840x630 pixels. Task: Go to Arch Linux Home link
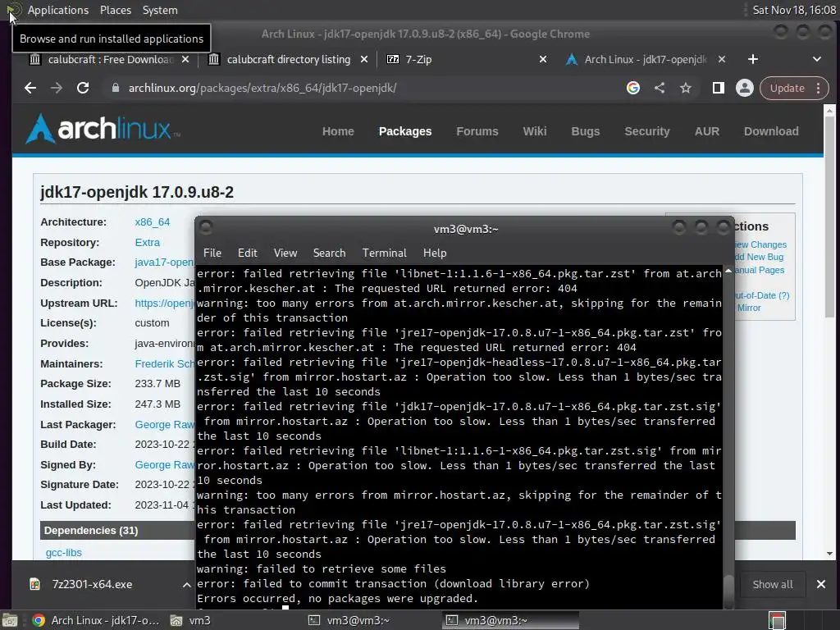tap(338, 131)
